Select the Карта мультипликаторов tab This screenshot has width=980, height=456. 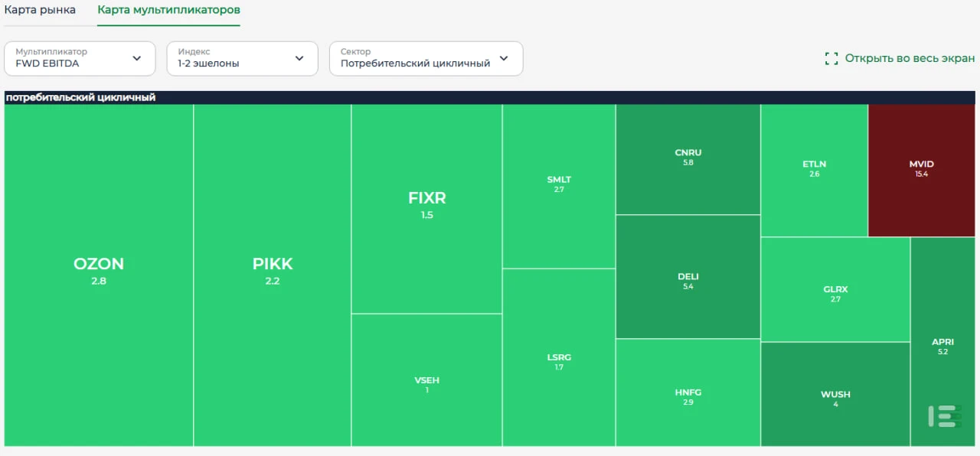168,11
